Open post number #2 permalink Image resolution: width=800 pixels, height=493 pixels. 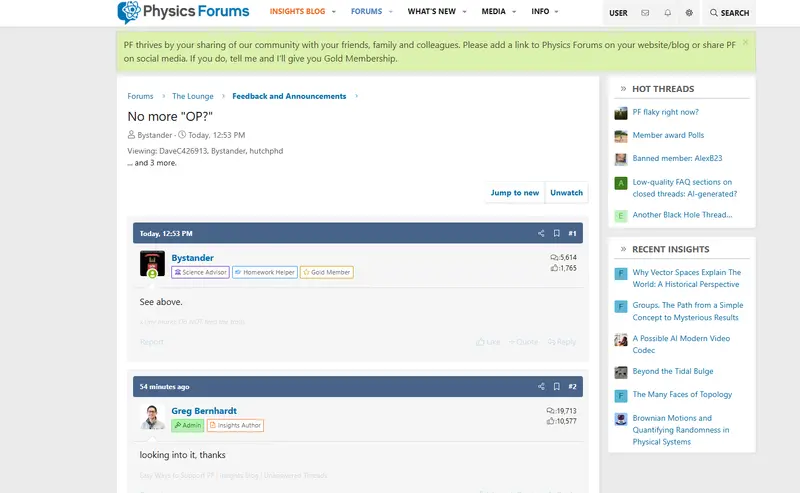point(572,386)
